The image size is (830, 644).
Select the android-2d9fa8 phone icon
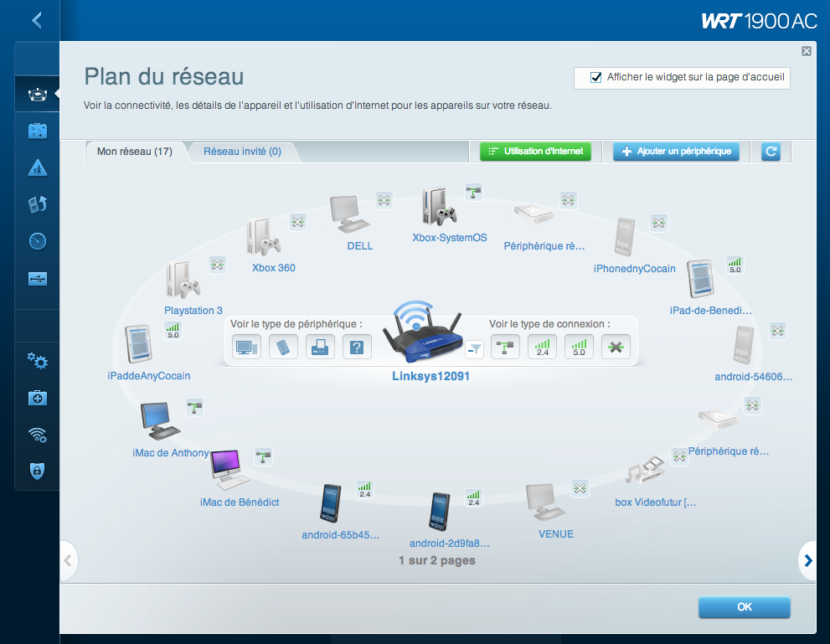439,512
